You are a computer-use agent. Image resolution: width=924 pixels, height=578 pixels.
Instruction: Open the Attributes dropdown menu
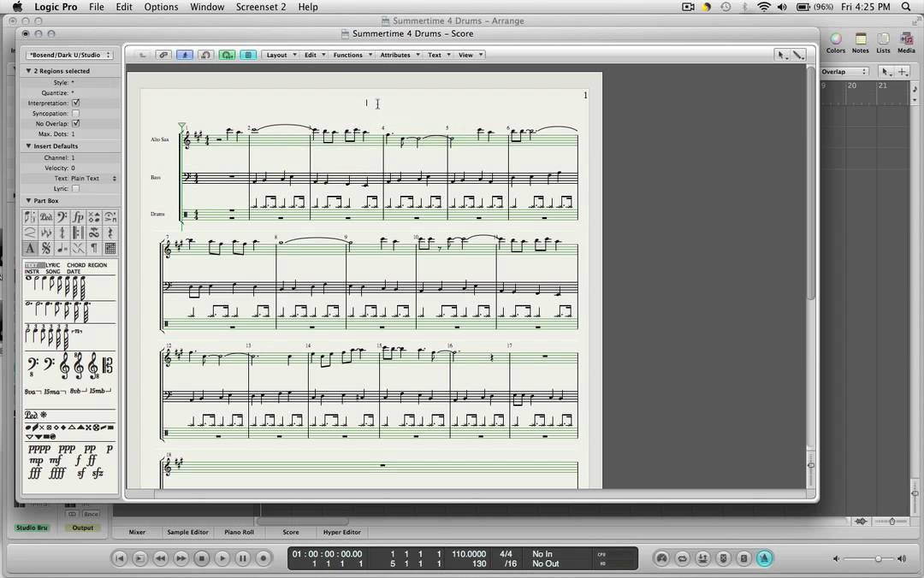pos(399,55)
